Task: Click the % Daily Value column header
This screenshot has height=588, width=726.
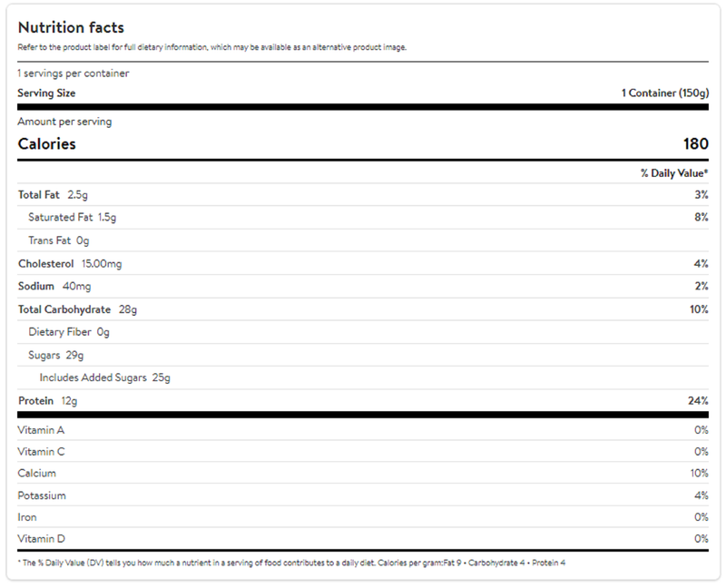Action: pos(674,172)
